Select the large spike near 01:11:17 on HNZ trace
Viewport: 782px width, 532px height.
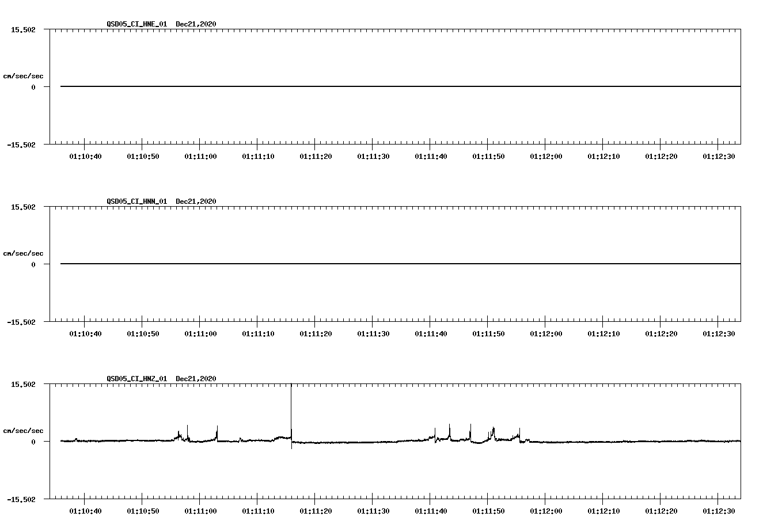coord(291,415)
